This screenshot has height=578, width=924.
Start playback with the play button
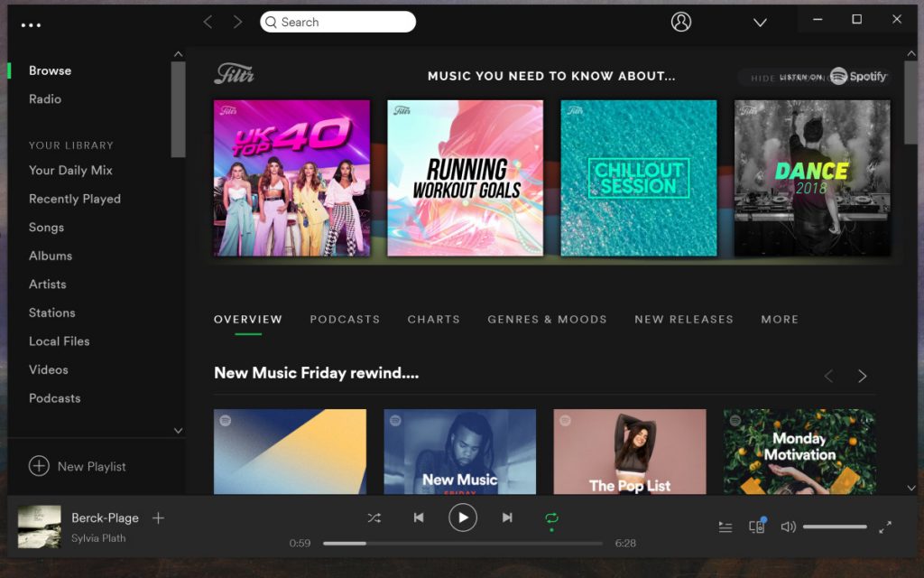(x=463, y=517)
